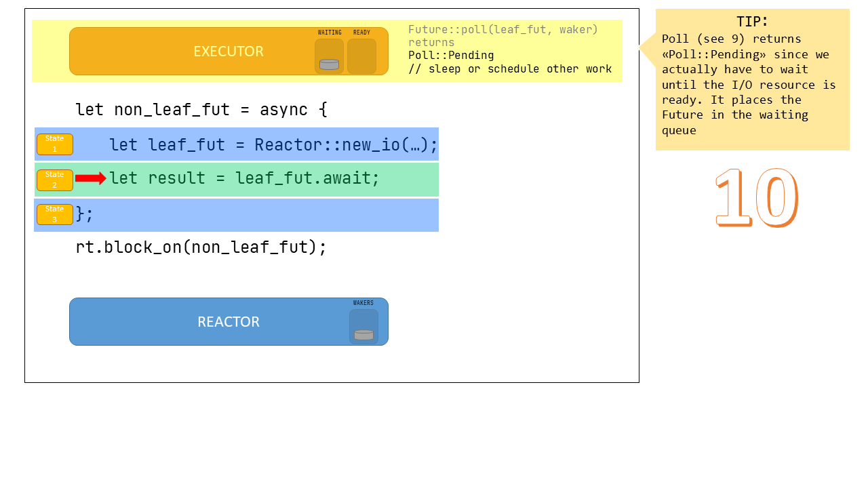
Task: Click the red arrow pointing at State 2
Action: click(90, 178)
